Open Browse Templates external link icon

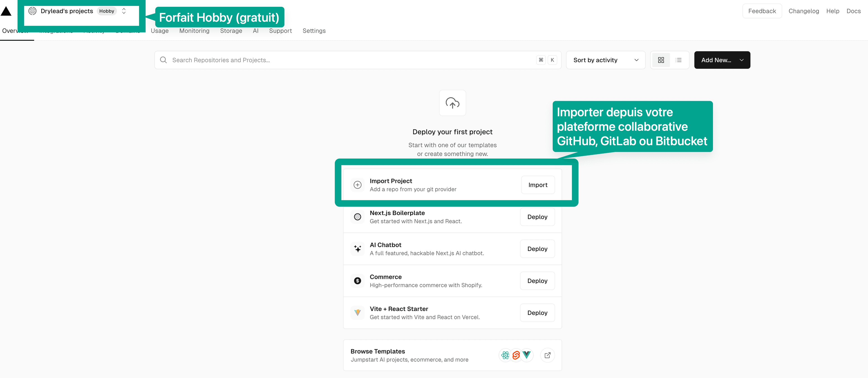point(547,355)
